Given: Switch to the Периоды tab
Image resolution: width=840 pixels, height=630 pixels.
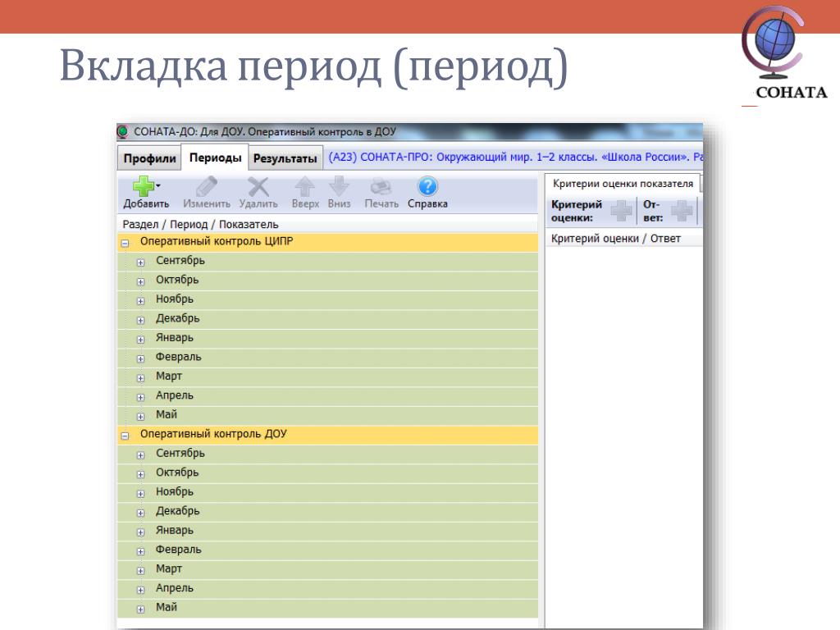Looking at the screenshot, I should click(216, 157).
